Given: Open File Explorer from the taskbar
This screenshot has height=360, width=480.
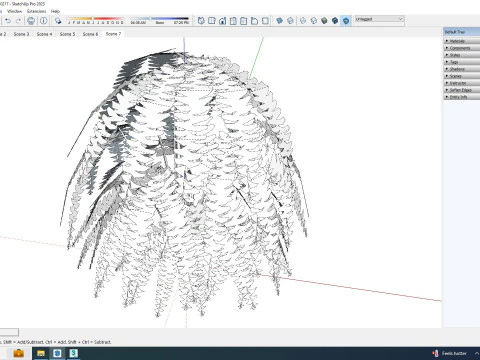Looking at the screenshot, I should [x=41, y=353].
